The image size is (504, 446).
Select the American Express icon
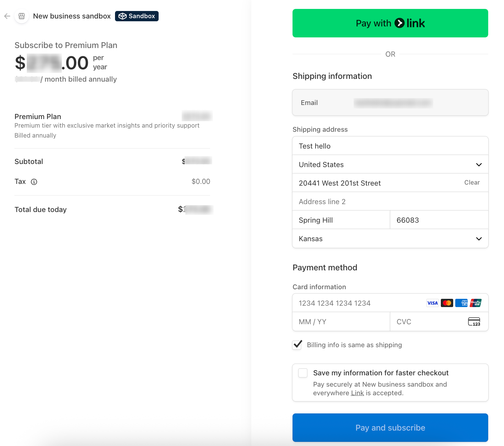(x=461, y=303)
